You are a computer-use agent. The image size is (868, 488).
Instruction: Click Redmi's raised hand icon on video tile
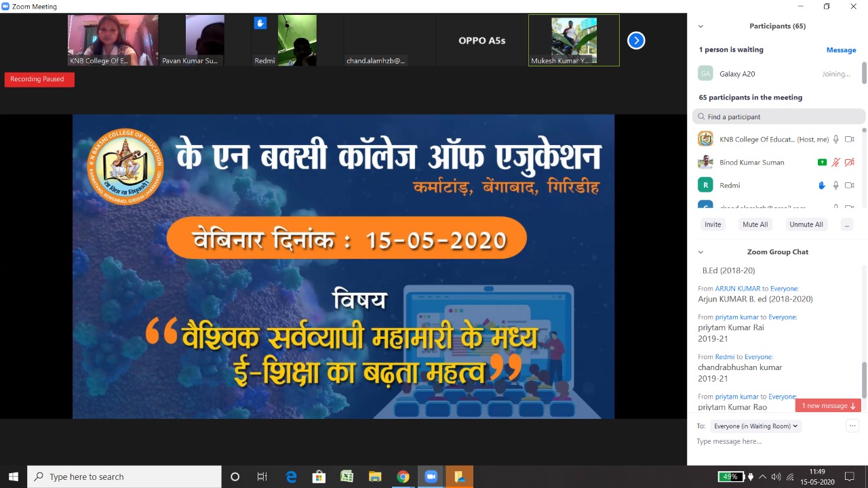point(260,23)
